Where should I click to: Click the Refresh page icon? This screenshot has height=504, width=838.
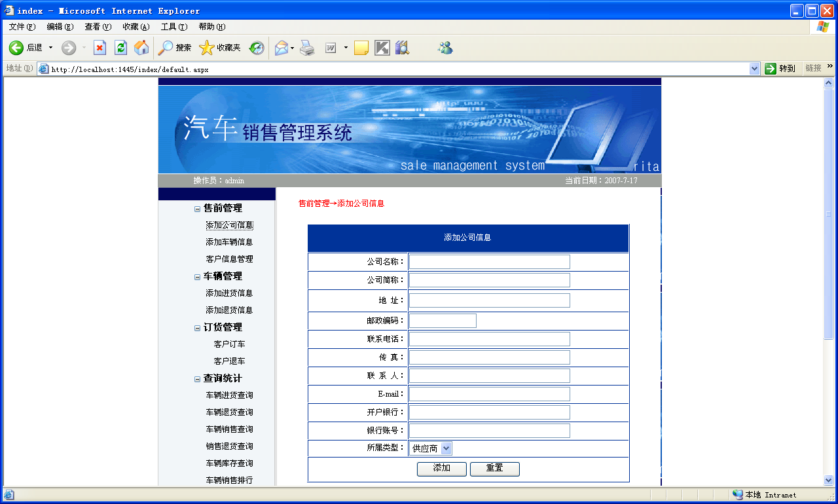click(x=120, y=48)
